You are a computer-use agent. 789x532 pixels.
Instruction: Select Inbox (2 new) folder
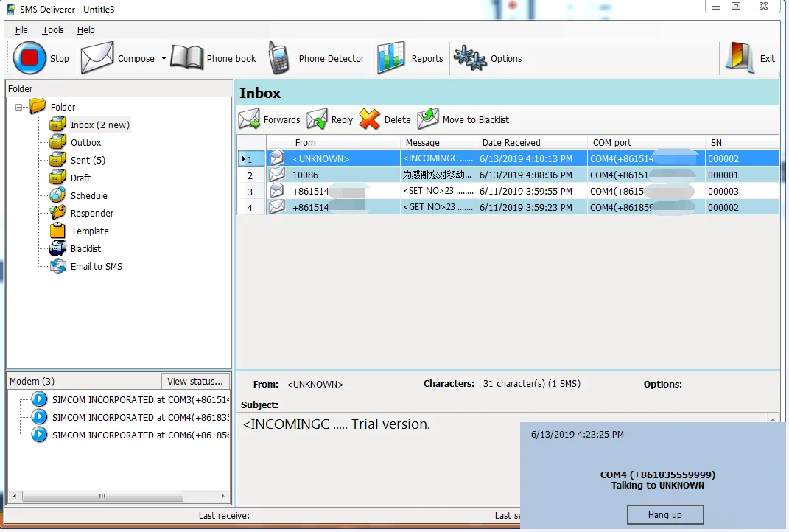99,125
